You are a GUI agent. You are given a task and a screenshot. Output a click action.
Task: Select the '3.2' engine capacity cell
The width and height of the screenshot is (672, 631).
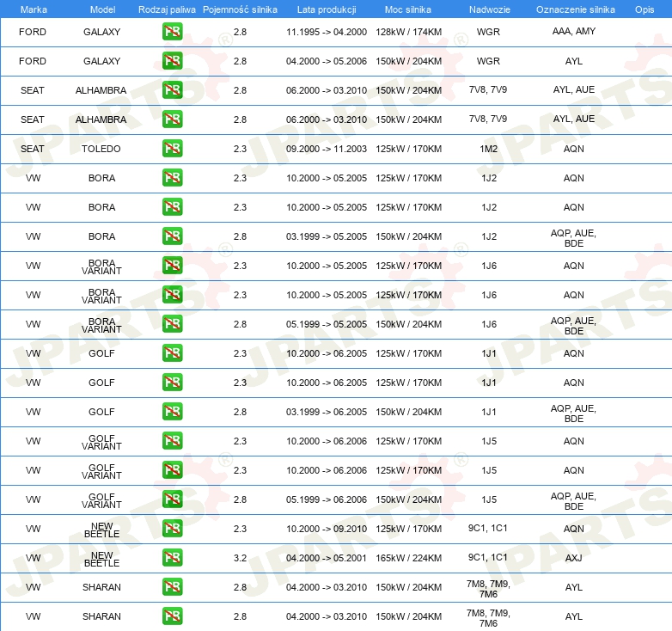click(240, 558)
